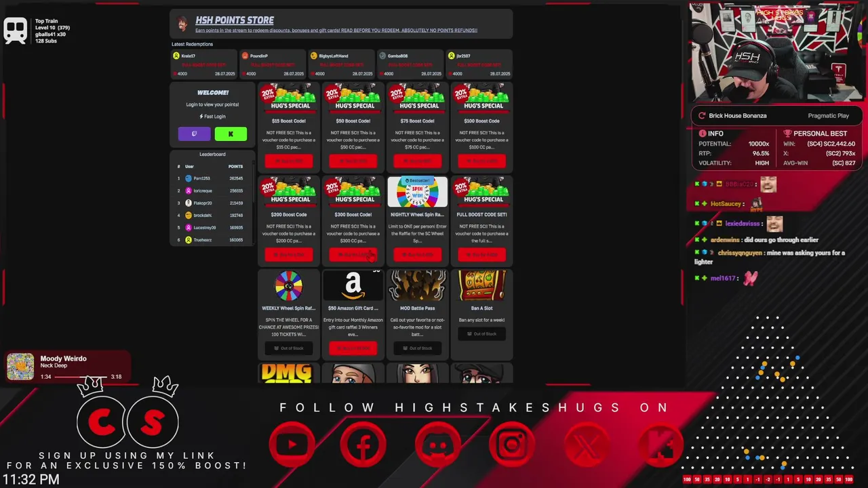Click the circular C logo badge
This screenshot has height=488, width=868.
tap(102, 422)
